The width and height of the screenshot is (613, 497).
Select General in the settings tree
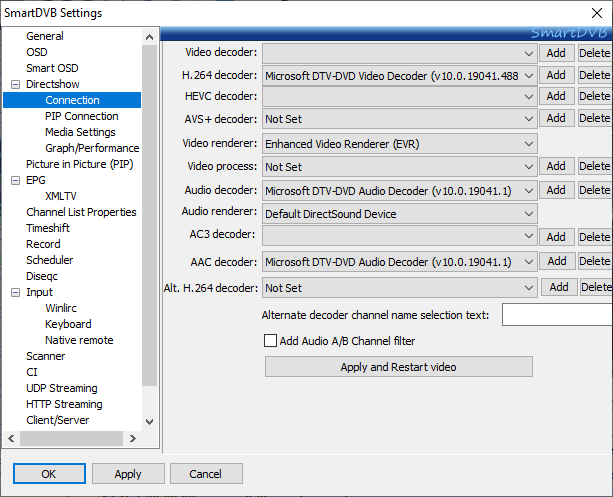(45, 36)
